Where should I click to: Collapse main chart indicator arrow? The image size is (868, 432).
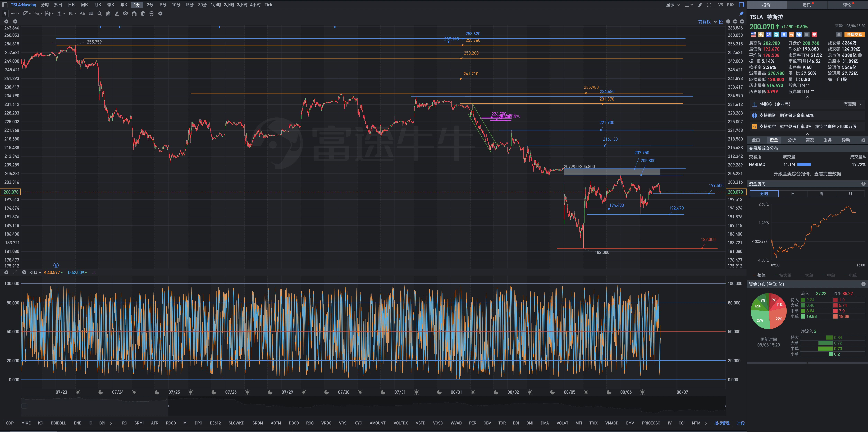click(15, 21)
